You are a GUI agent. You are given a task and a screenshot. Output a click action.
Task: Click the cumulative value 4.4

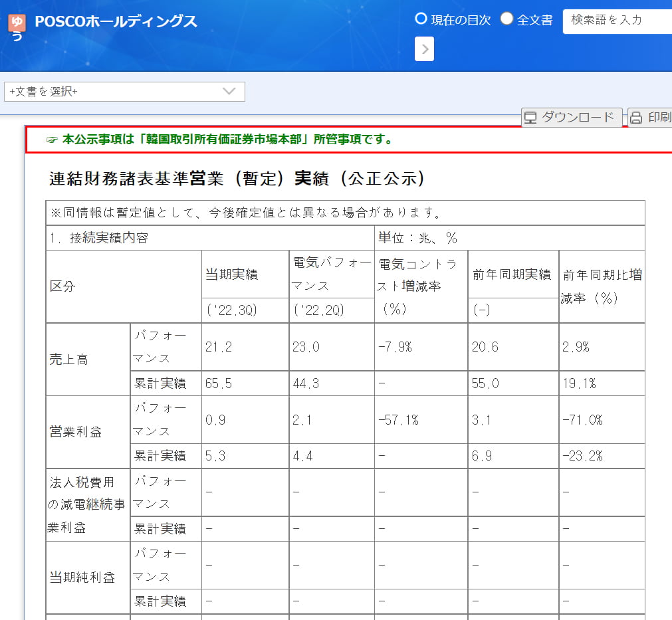pos(332,456)
